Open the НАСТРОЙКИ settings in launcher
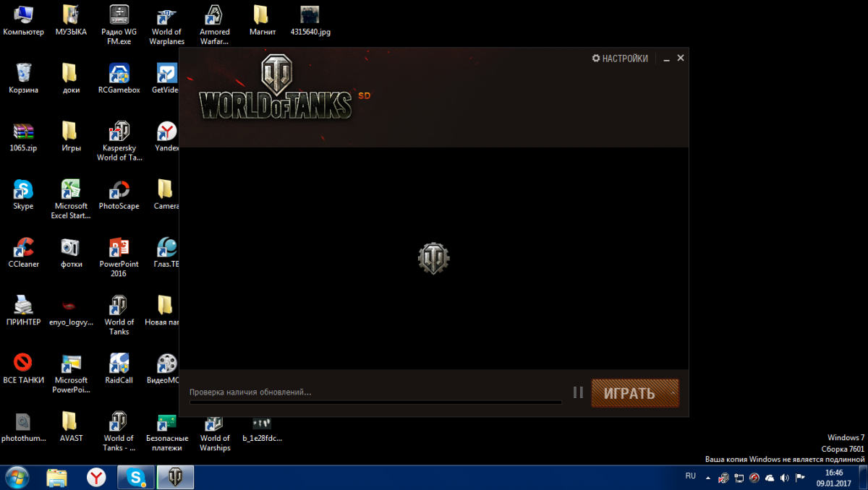The width and height of the screenshot is (868, 490). pyautogui.click(x=620, y=59)
